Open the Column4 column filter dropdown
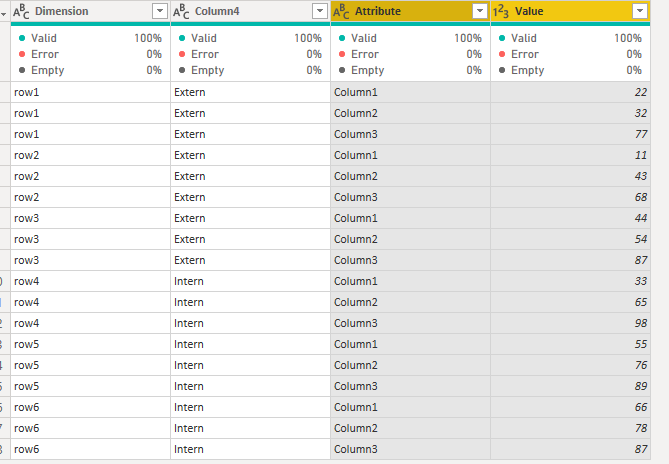This screenshot has height=464, width=669. [320, 11]
